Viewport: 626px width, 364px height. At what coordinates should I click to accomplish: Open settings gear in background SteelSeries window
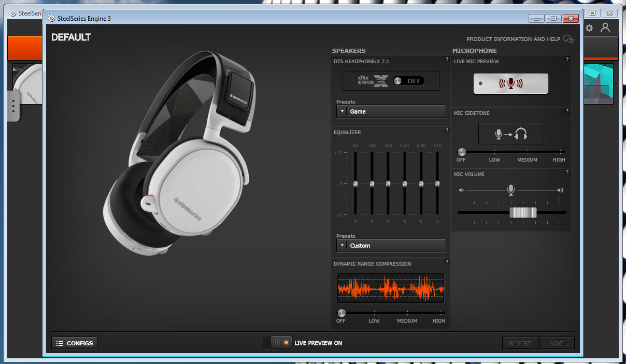click(x=589, y=28)
